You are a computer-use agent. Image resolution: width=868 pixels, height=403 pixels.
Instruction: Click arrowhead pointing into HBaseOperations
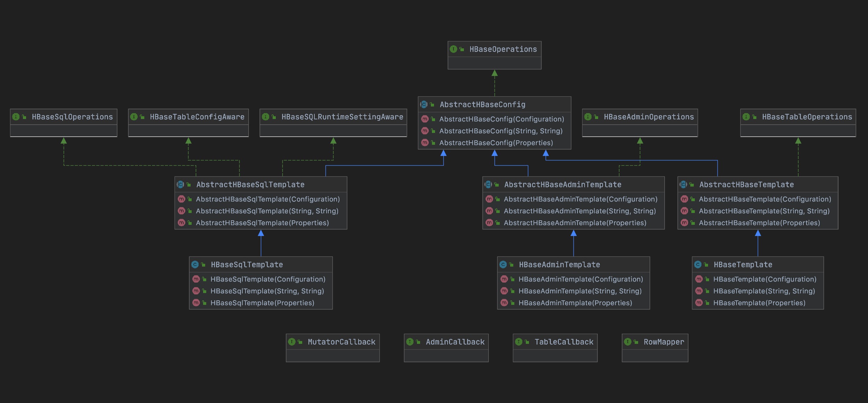pyautogui.click(x=495, y=73)
